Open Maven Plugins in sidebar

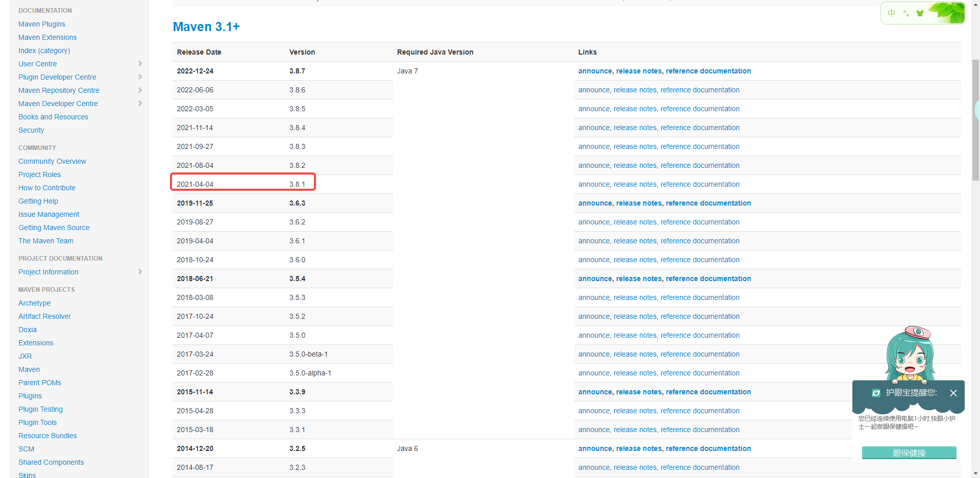click(42, 24)
